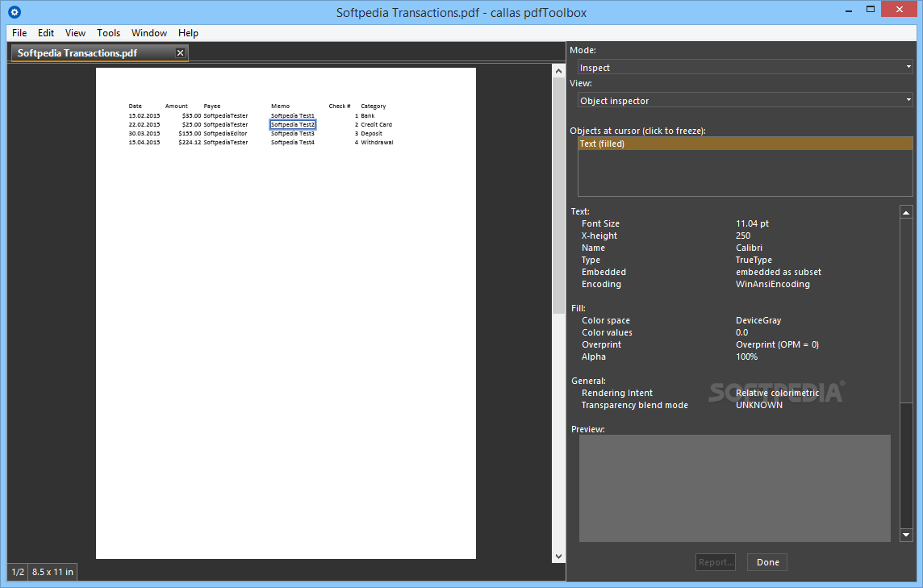This screenshot has height=588, width=923.
Task: Click the $155.00 amount in the PDF
Action: pyautogui.click(x=190, y=134)
